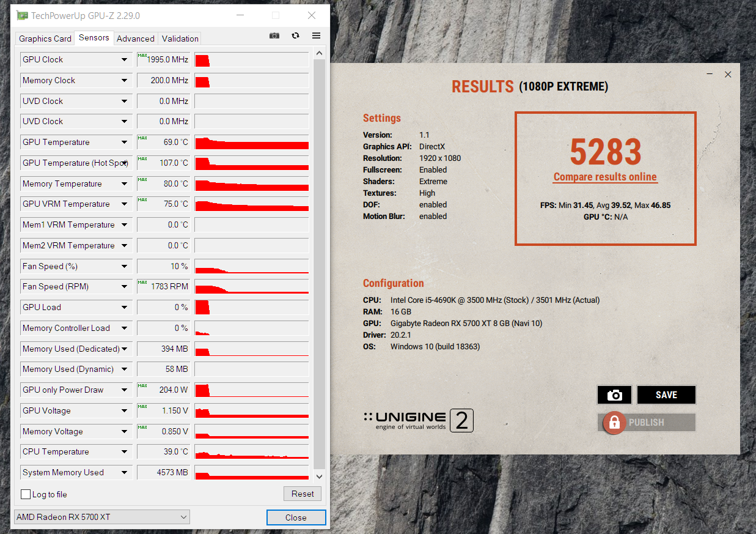Minimize the Unigine results window

710,75
